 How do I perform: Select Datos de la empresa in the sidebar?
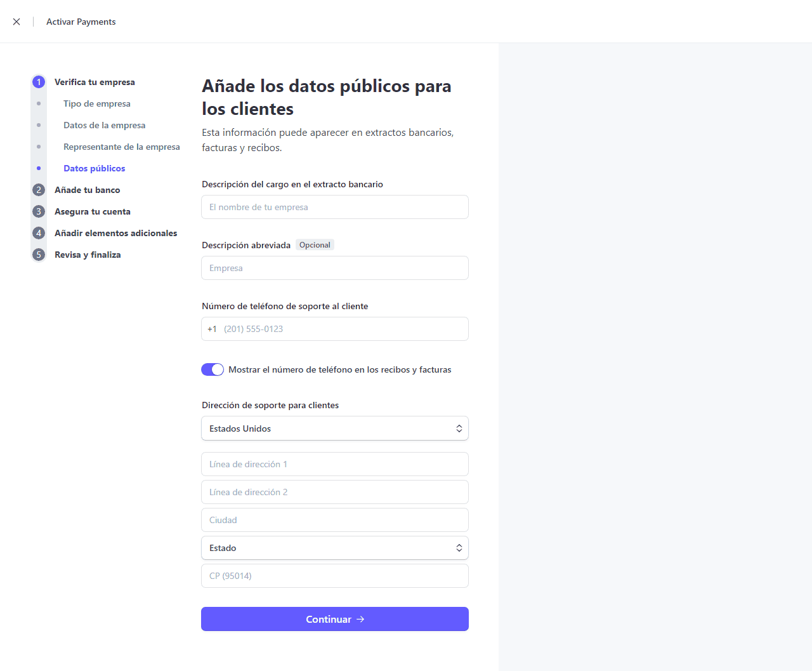[104, 125]
